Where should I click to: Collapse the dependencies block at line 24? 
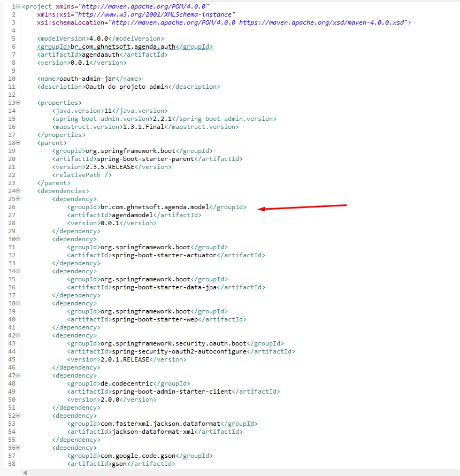19,191
